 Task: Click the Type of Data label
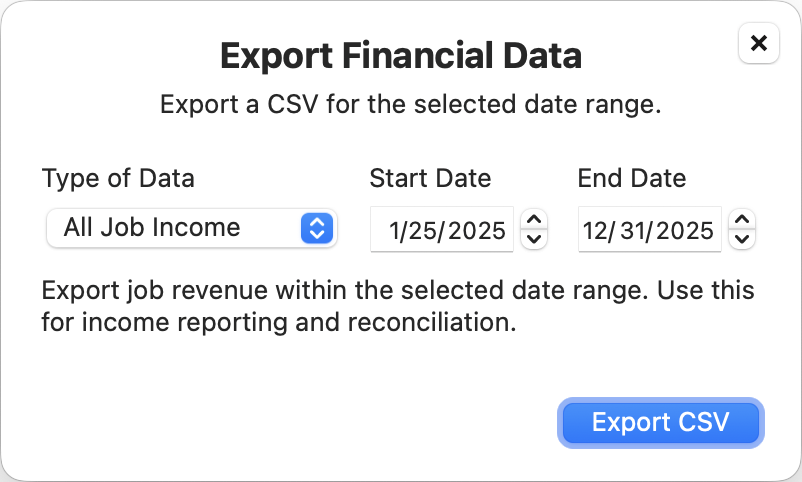click(118, 179)
